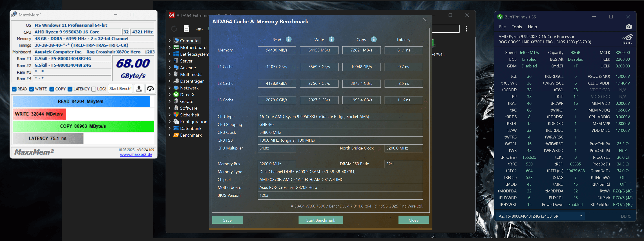The image size is (644, 241).
Task: Click the AIDA64 report page icon
Action: [x=186, y=29]
